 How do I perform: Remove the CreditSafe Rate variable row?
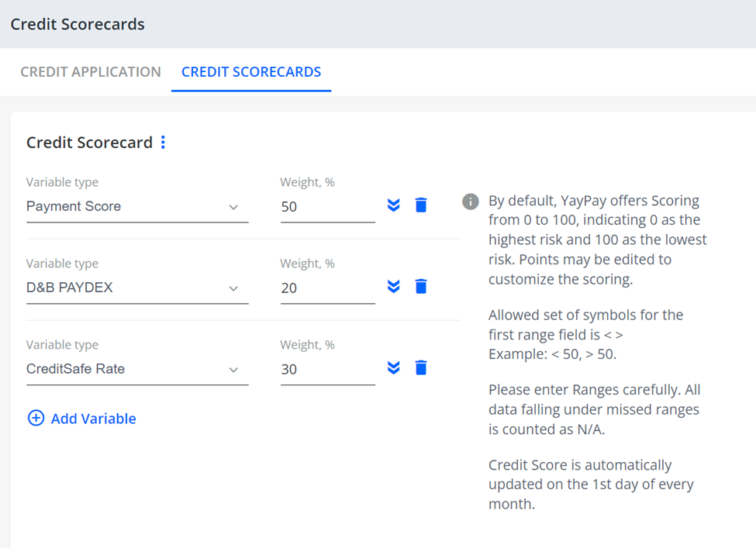[x=420, y=367]
